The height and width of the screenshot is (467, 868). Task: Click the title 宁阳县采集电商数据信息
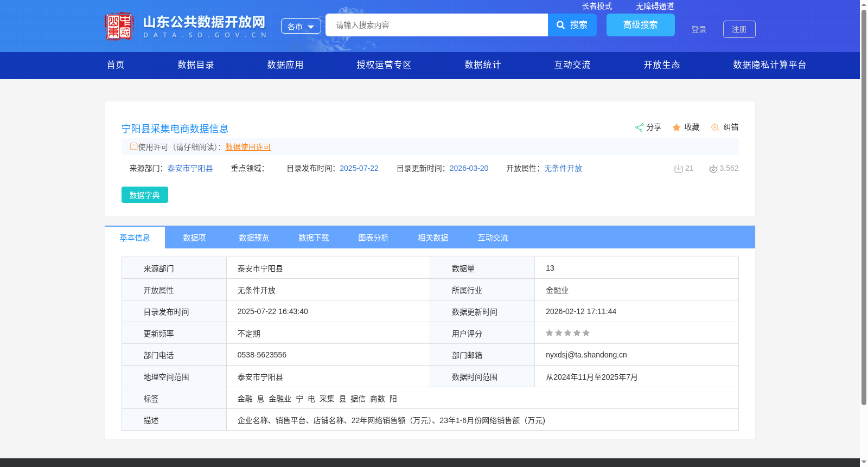[x=175, y=129]
